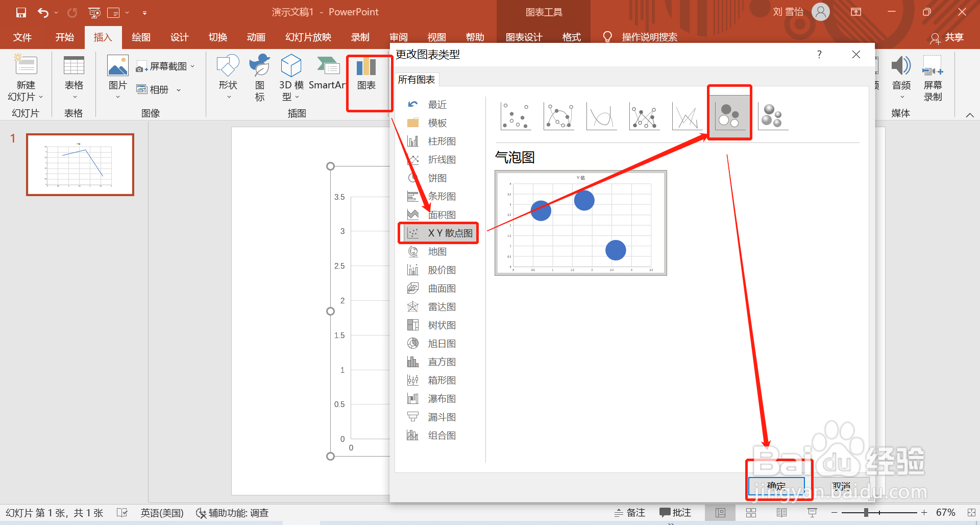Click the Save icon in title bar

click(x=21, y=12)
